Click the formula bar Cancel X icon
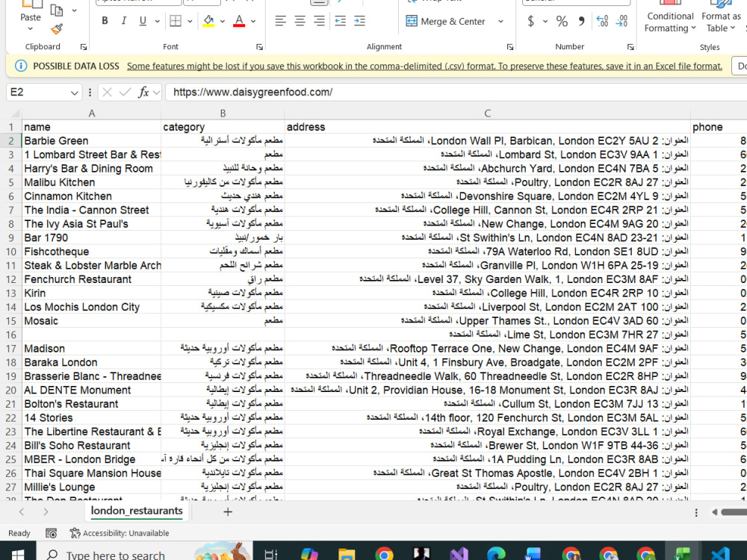The image size is (747, 560). tap(107, 92)
